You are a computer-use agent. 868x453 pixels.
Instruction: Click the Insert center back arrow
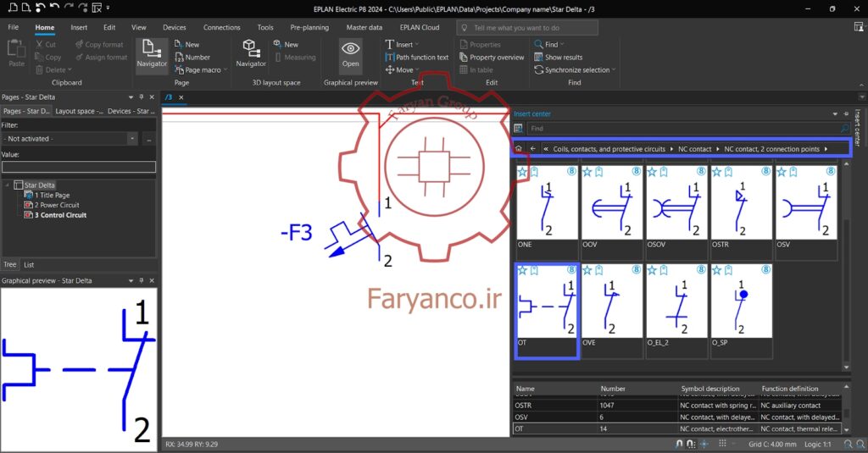tap(532, 149)
